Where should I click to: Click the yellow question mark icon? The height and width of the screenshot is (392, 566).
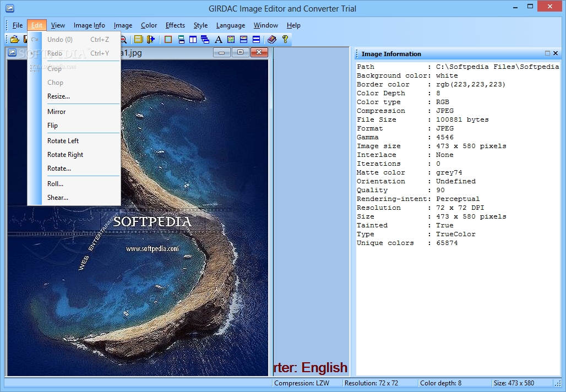click(285, 39)
